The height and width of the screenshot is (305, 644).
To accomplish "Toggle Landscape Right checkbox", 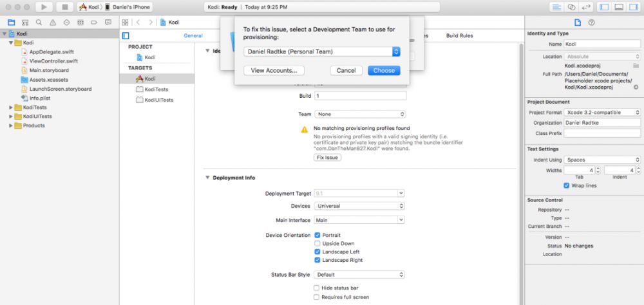I will point(317,260).
